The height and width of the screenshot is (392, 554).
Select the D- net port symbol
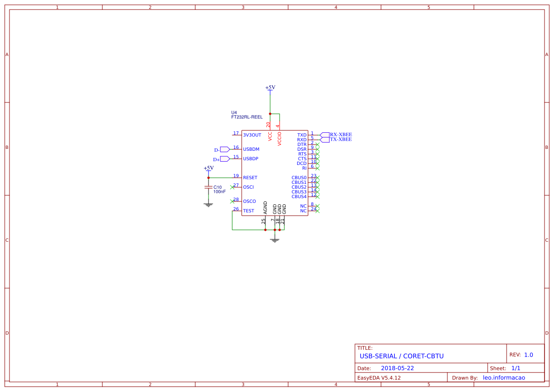tap(225, 149)
